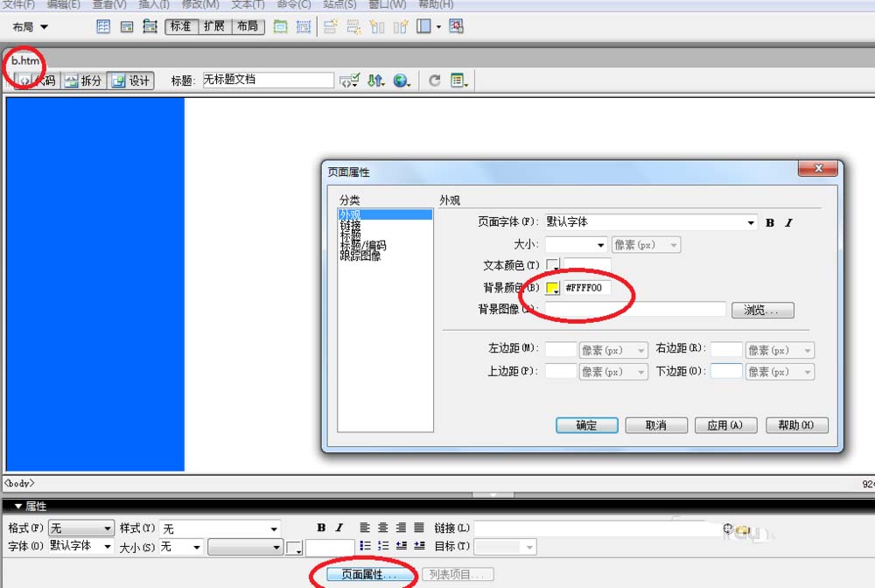Click the insert row below icon

click(353, 26)
